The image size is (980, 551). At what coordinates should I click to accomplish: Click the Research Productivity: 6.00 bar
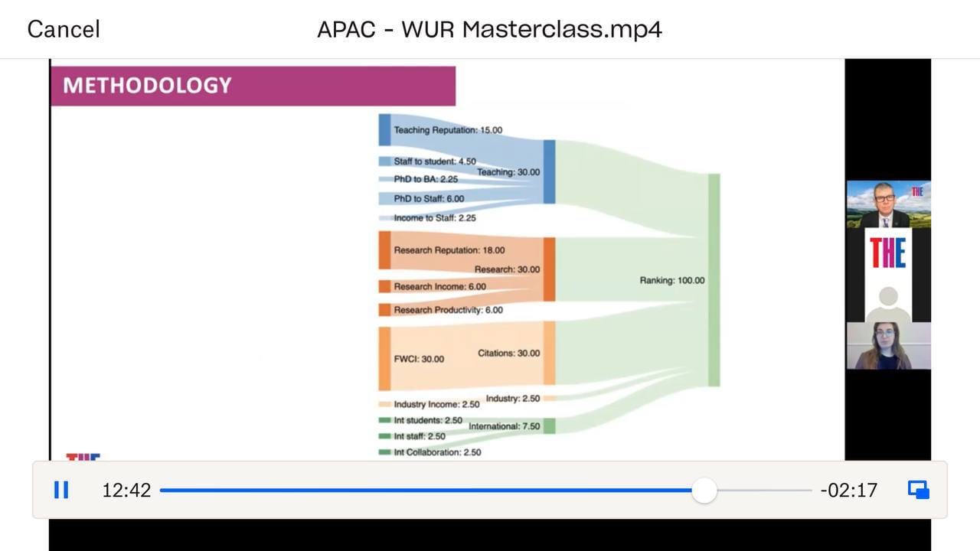(384, 310)
